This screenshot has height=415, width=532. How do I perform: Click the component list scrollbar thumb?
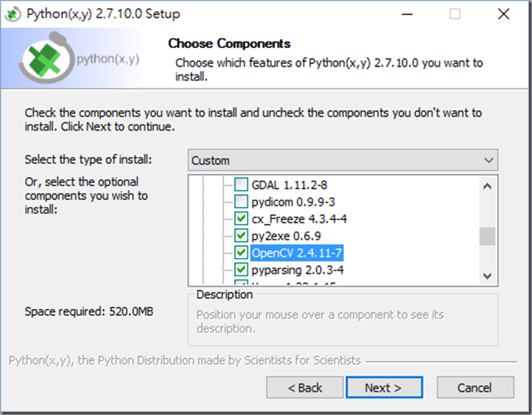click(487, 236)
